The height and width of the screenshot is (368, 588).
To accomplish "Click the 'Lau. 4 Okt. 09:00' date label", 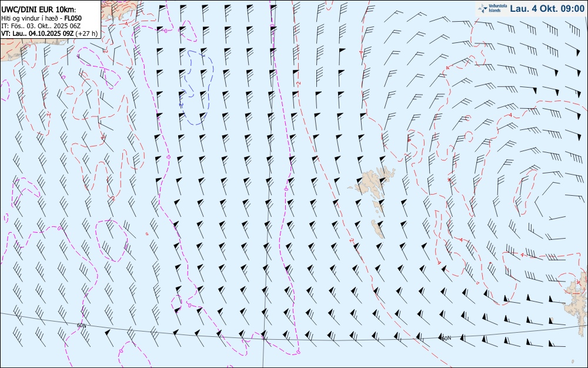I will pyautogui.click(x=547, y=8).
